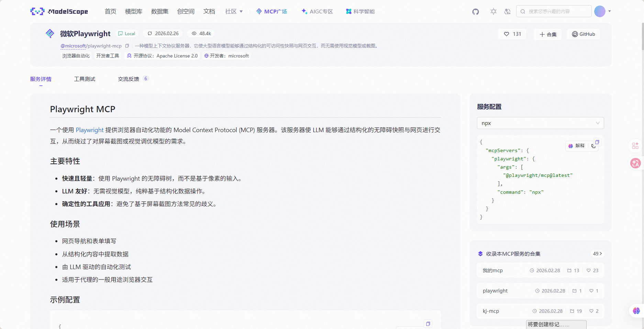
Task: Click the 从结构化内容中提取数据 list item
Action: pos(95,254)
